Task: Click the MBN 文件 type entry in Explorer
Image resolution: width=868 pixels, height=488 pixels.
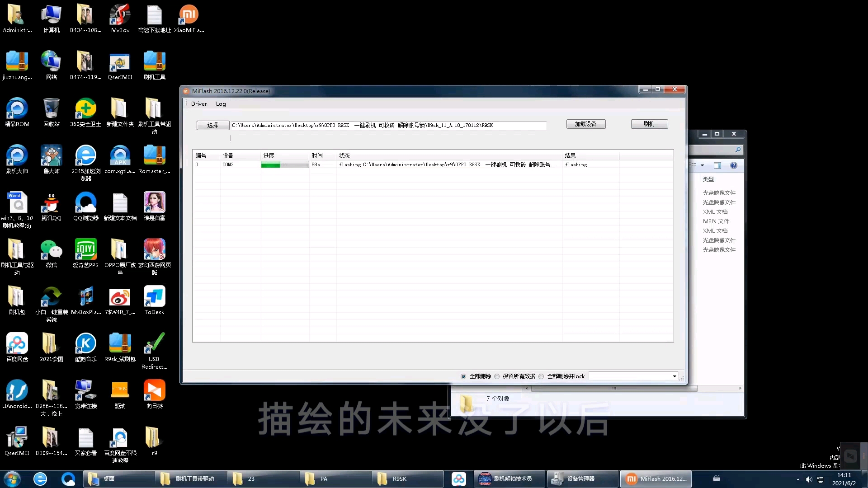Action: click(716, 221)
